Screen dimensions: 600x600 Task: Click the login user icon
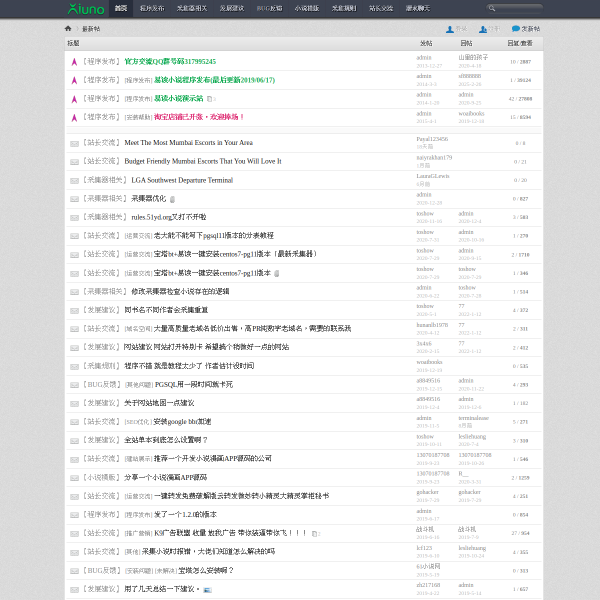[x=450, y=29]
